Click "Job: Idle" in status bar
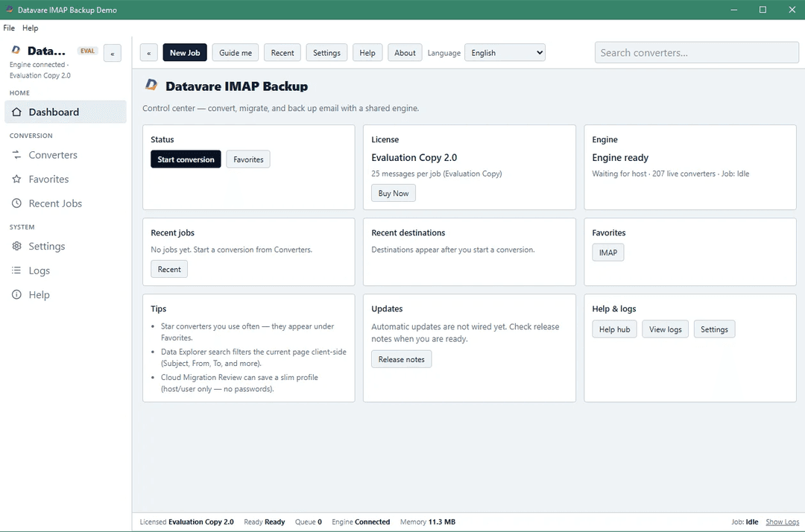 click(x=745, y=522)
